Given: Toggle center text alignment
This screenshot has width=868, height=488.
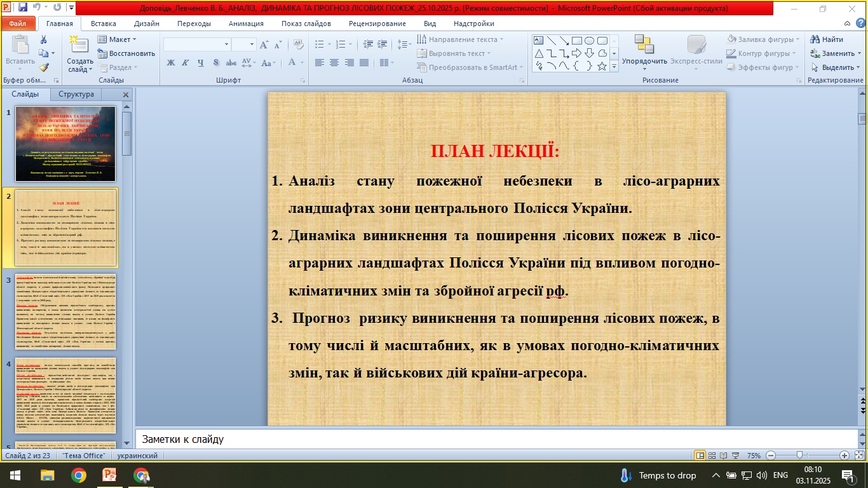Looking at the screenshot, I should coord(334,63).
